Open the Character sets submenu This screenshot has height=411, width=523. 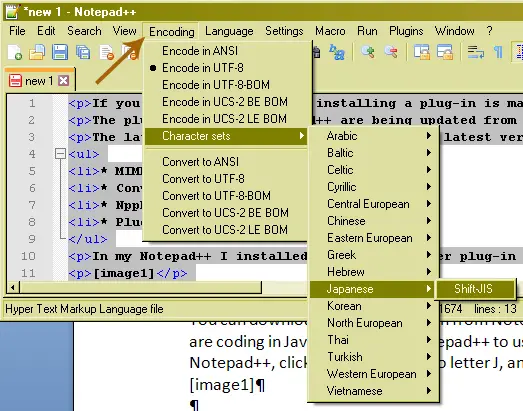coord(226,136)
